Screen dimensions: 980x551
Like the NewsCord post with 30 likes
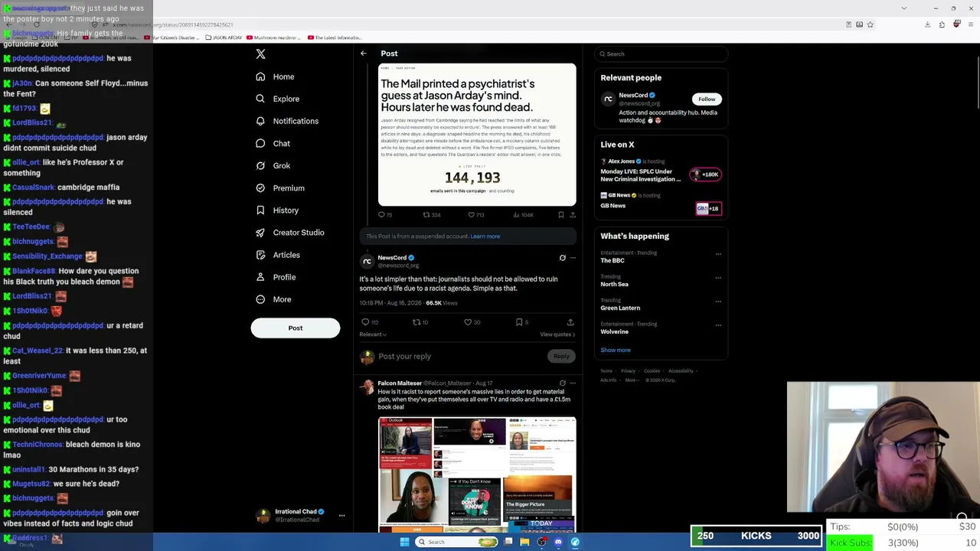[472, 322]
